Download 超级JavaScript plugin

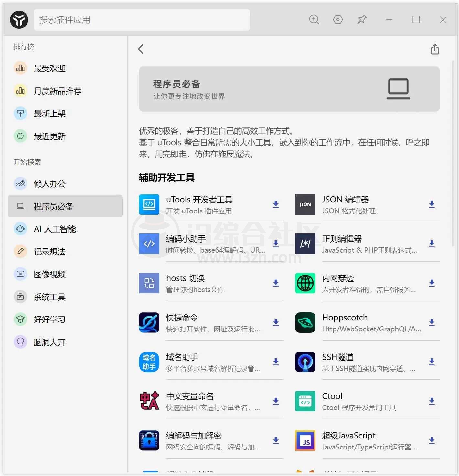point(432,441)
